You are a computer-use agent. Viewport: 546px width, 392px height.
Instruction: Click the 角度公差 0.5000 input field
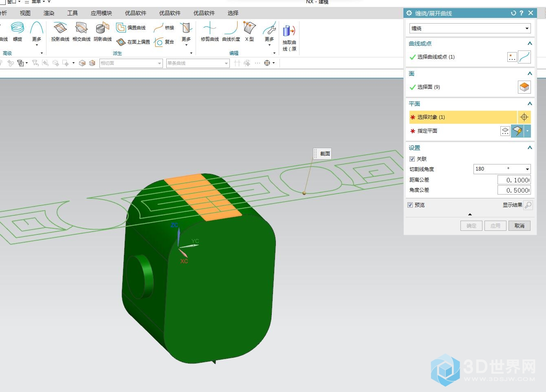coord(514,190)
